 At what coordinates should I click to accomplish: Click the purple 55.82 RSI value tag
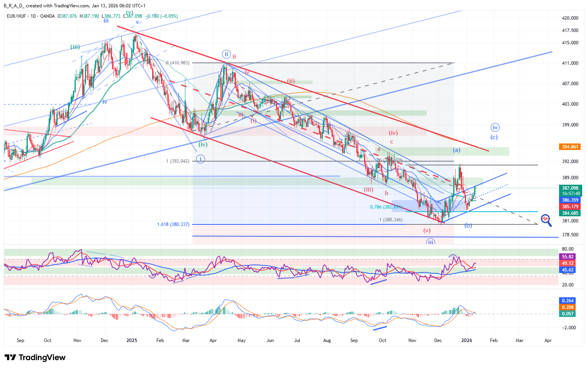[568, 257]
